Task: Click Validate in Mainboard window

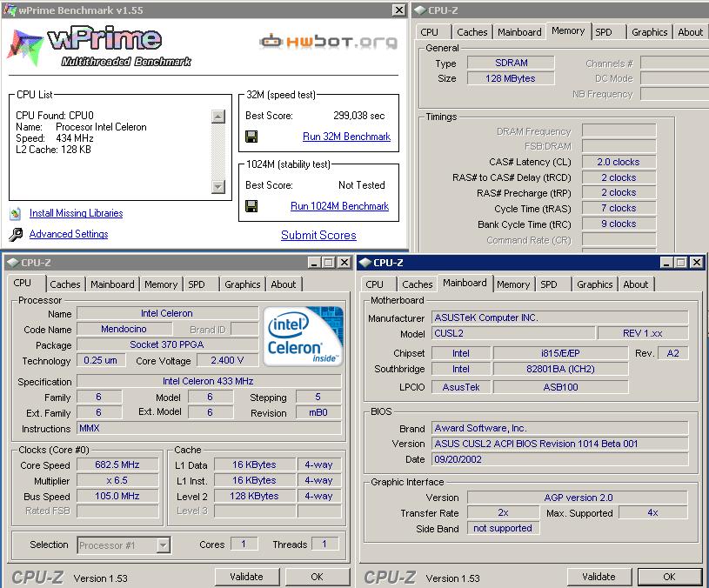Action: [x=599, y=577]
